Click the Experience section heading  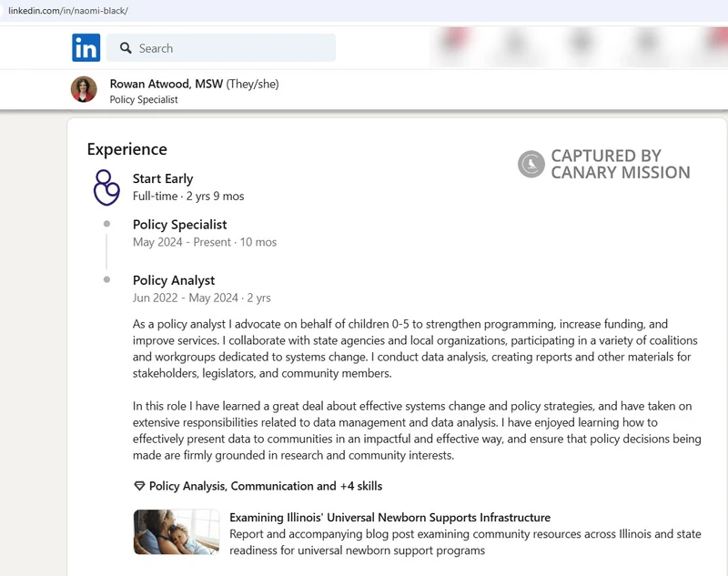click(126, 149)
